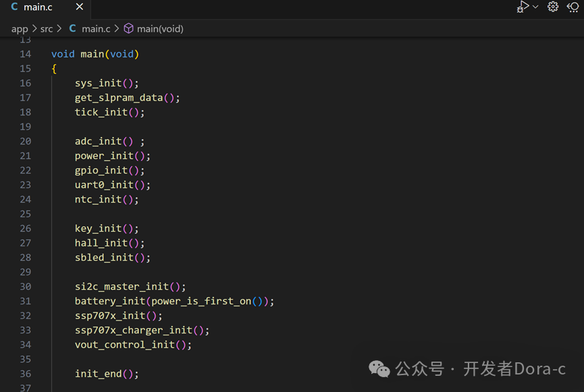Click line number 16 in the gutter
Image resolution: width=584 pixels, height=392 pixels.
click(26, 83)
